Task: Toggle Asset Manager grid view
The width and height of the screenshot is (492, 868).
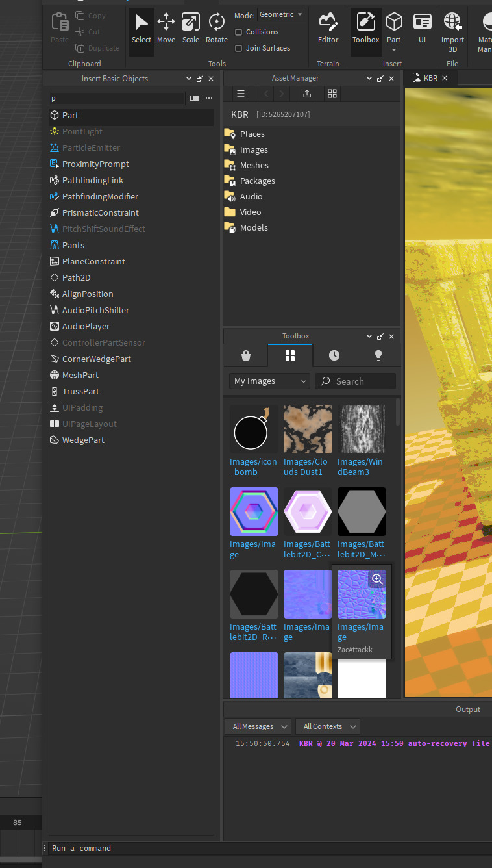Action: coord(332,94)
